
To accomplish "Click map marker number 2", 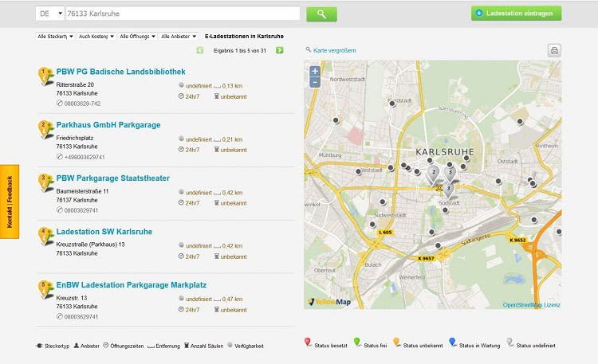I will point(433,174).
